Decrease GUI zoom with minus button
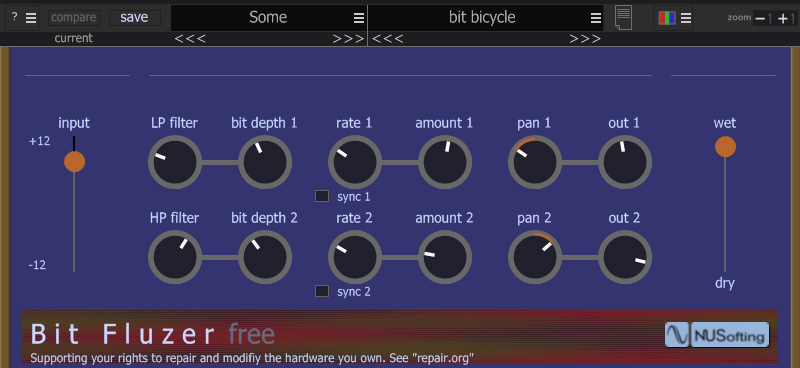800x368 pixels. click(x=761, y=19)
